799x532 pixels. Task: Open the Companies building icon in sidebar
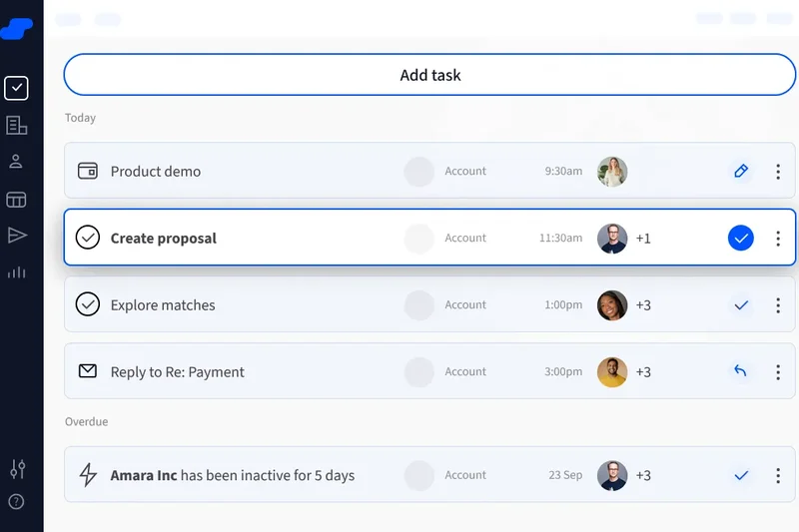(x=16, y=125)
